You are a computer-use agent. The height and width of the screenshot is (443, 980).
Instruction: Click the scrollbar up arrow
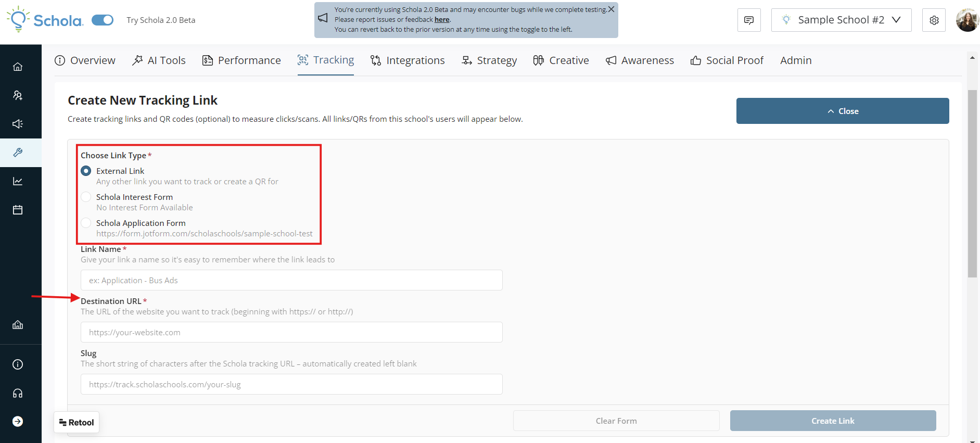972,57
